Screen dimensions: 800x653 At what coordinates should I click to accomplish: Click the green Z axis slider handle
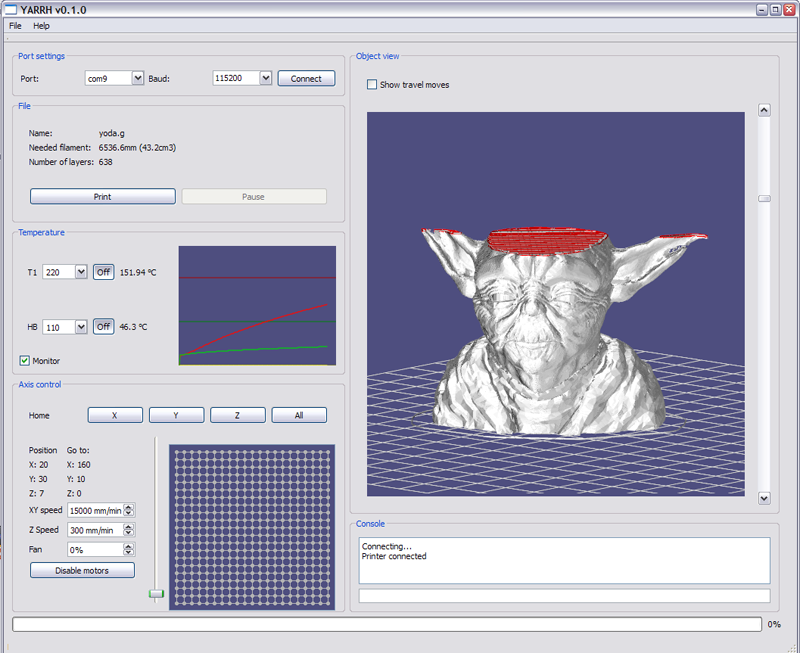156,594
